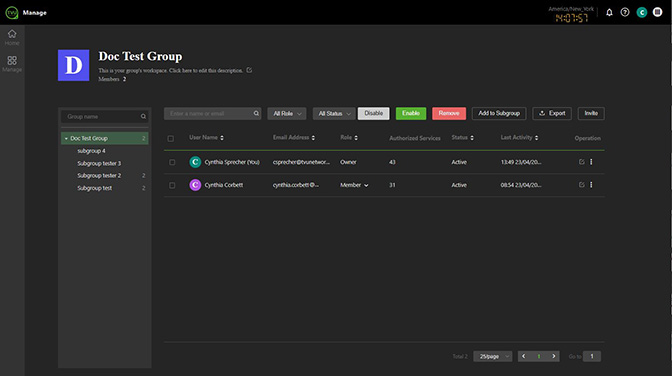Open the help question mark icon
Viewport: 672px width, 376px height.
click(x=625, y=12)
